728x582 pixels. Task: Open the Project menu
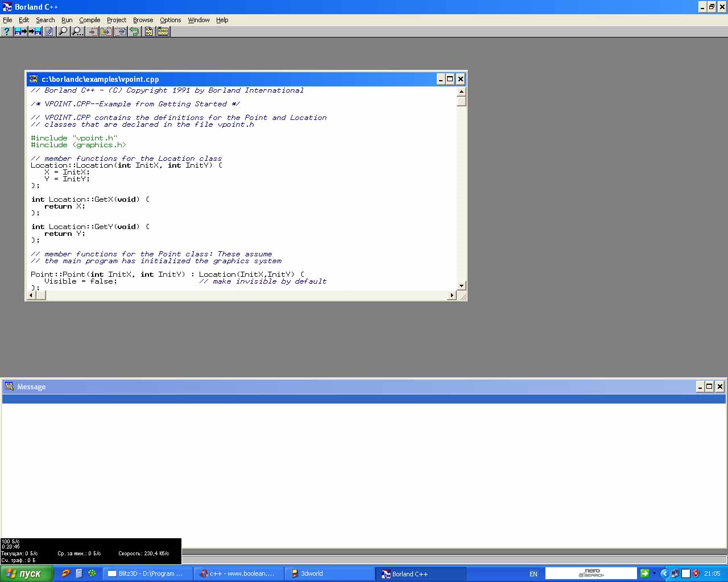click(x=117, y=20)
